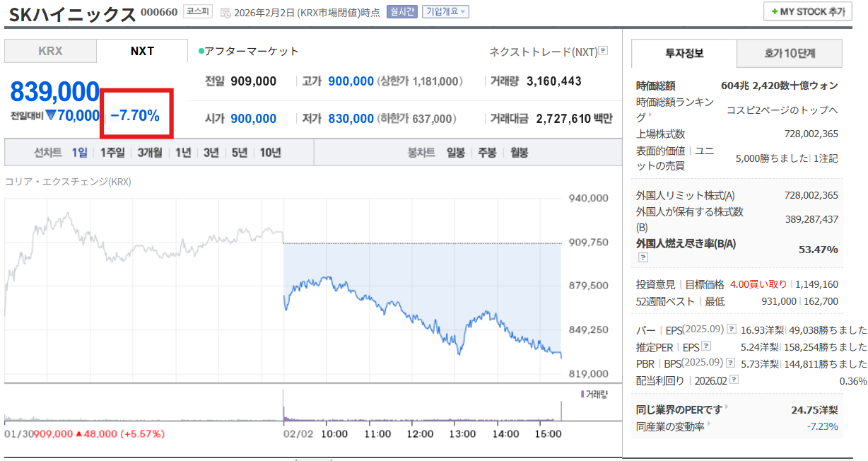Select the 1주일 line chart period
The image size is (868, 461).
point(112,152)
